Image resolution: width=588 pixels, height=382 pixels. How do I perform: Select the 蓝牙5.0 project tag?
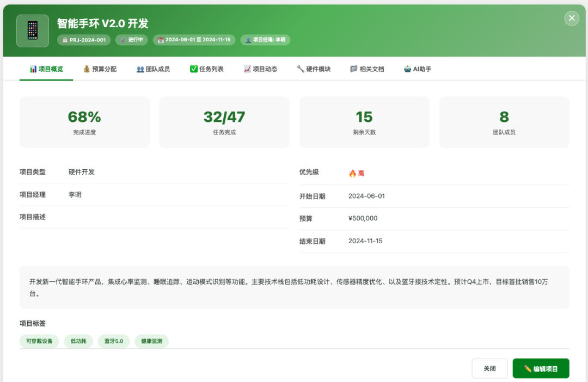click(113, 341)
